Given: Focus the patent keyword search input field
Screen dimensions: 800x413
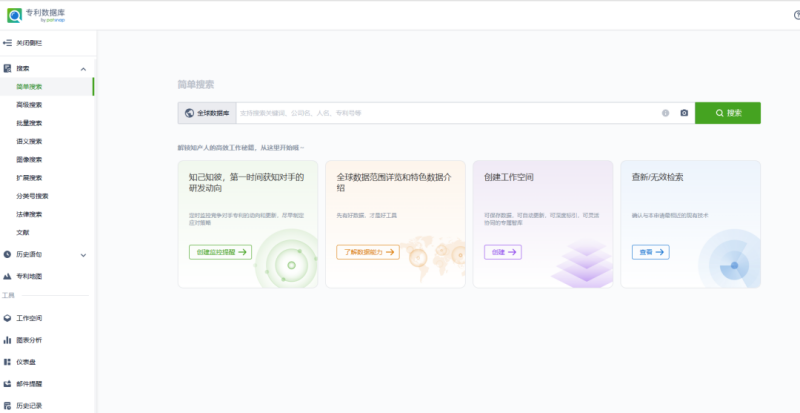Looking at the screenshot, I should 445,113.
